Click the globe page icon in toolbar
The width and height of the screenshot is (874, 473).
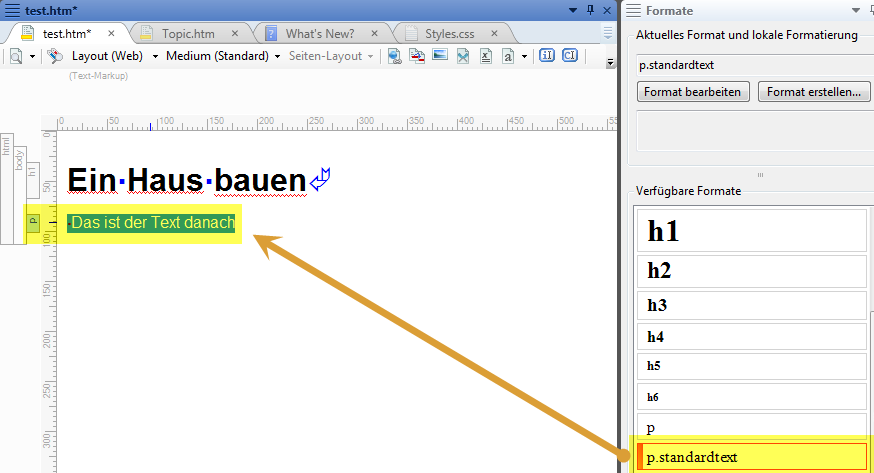[x=394, y=56]
